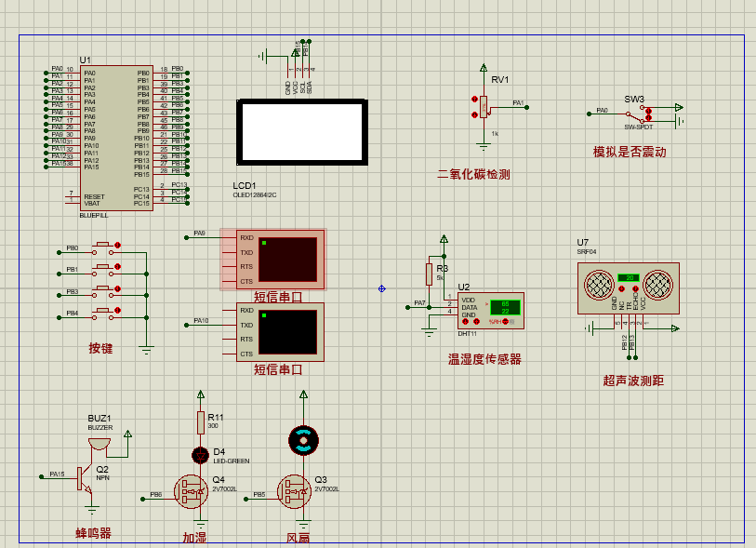Select the D4 LED-GREEN diode
This screenshot has height=548, width=756.
click(x=200, y=455)
